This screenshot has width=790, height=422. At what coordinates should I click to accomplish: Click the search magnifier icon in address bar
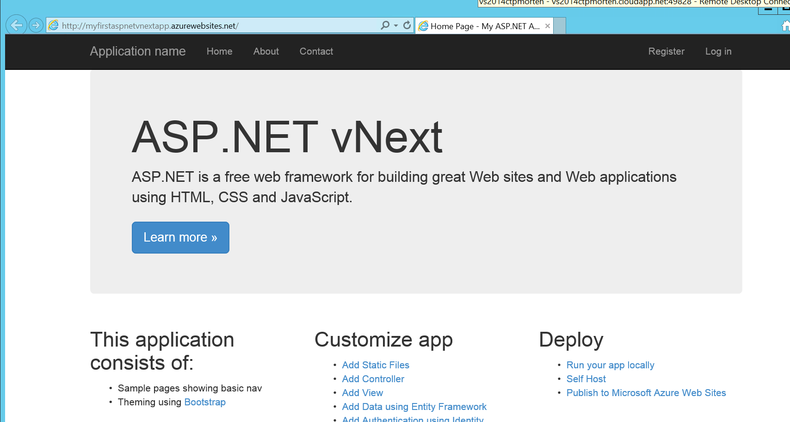pos(385,25)
